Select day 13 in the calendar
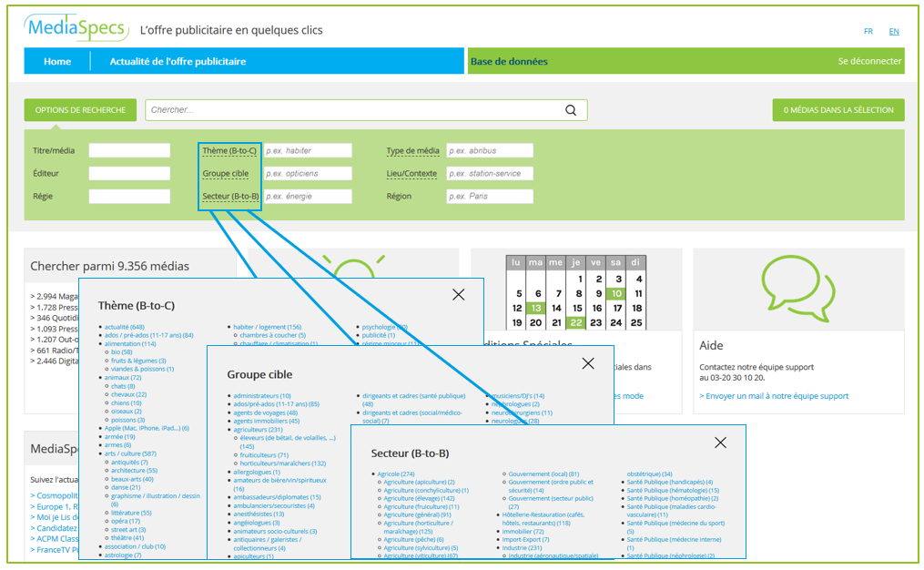Image resolution: width=924 pixels, height=570 pixels. (x=537, y=309)
